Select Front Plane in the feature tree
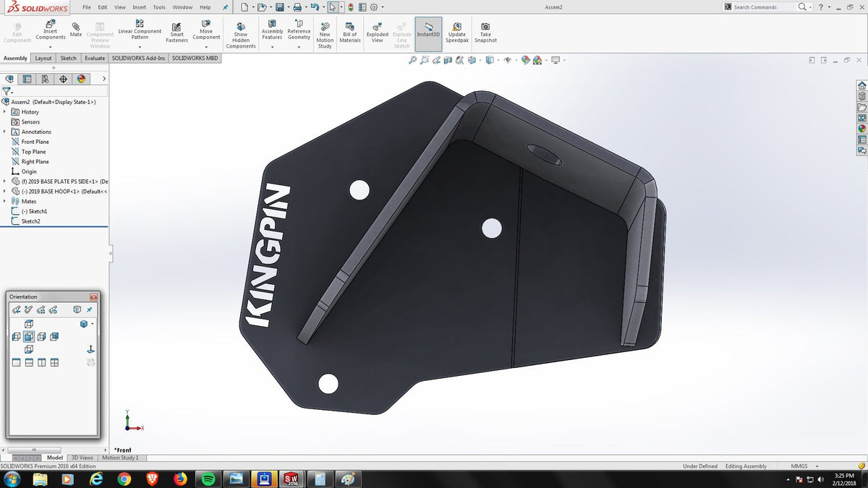The image size is (868, 488). click(35, 142)
